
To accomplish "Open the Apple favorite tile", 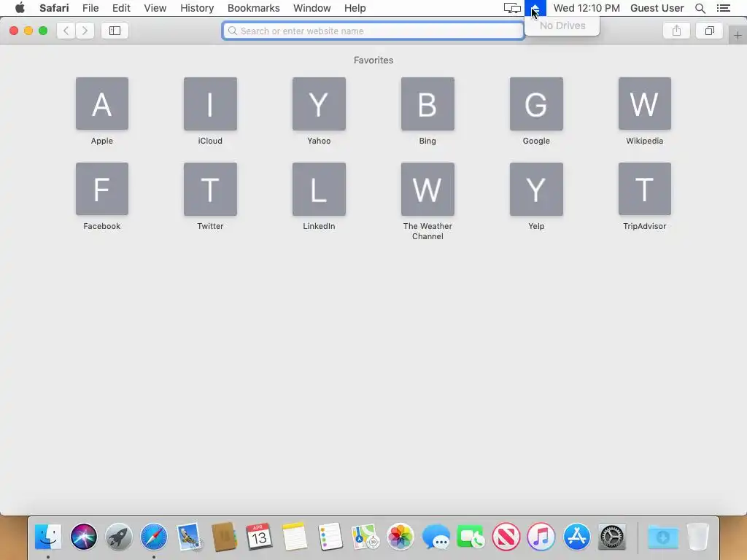I will point(102,104).
